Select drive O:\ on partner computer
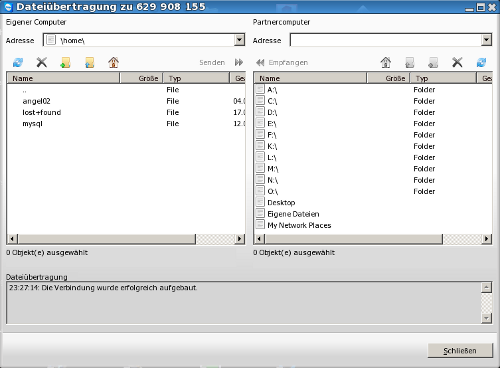Image resolution: width=500 pixels, height=368 pixels. [373, 191]
